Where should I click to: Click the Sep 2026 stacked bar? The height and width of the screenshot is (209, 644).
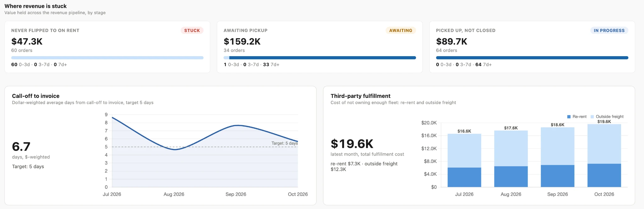[558, 157]
